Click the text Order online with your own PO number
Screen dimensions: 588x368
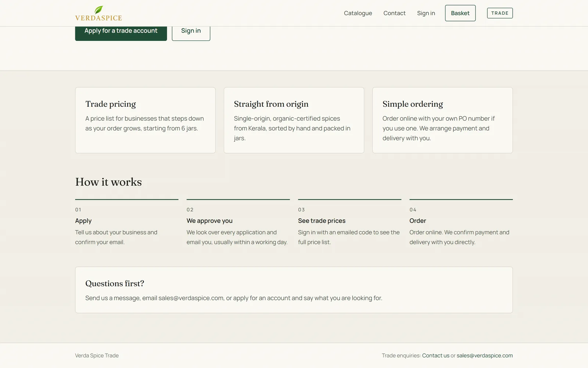[438, 128]
